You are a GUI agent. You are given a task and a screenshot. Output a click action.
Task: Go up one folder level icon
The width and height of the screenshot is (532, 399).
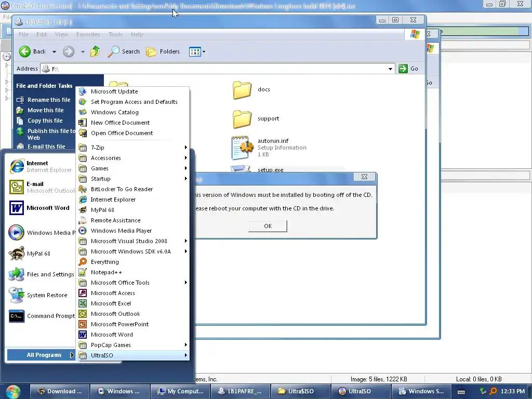pyautogui.click(x=96, y=51)
